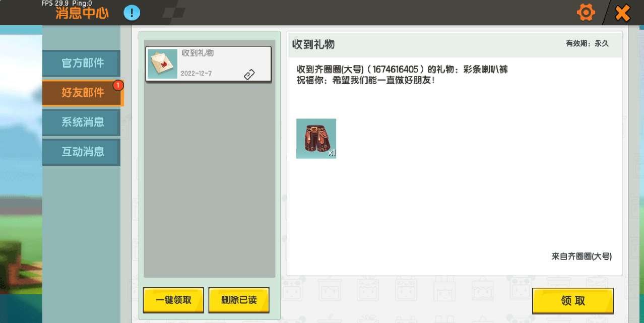644x323 pixels.
Task: Claim the gift with the 领取 button
Action: point(573,301)
